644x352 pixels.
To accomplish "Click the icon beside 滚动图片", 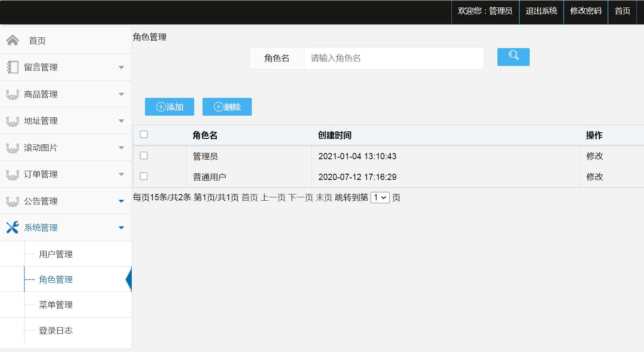I will click(12, 148).
